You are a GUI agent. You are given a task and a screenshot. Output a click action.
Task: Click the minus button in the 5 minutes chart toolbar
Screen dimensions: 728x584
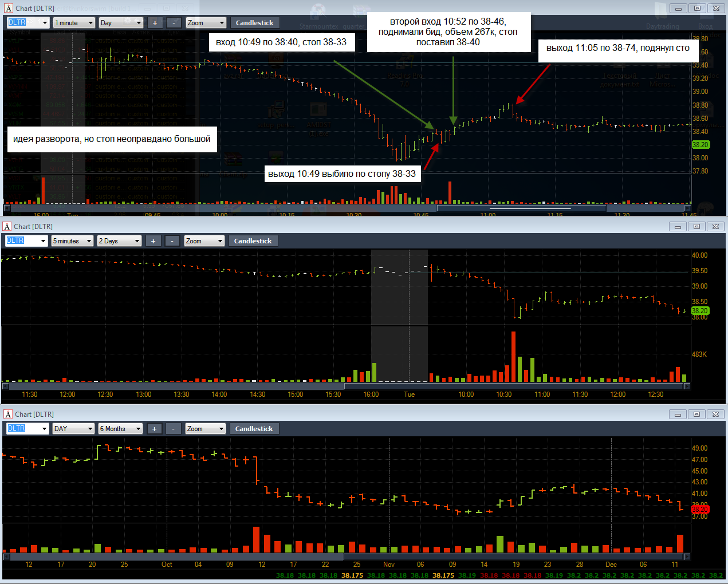172,241
